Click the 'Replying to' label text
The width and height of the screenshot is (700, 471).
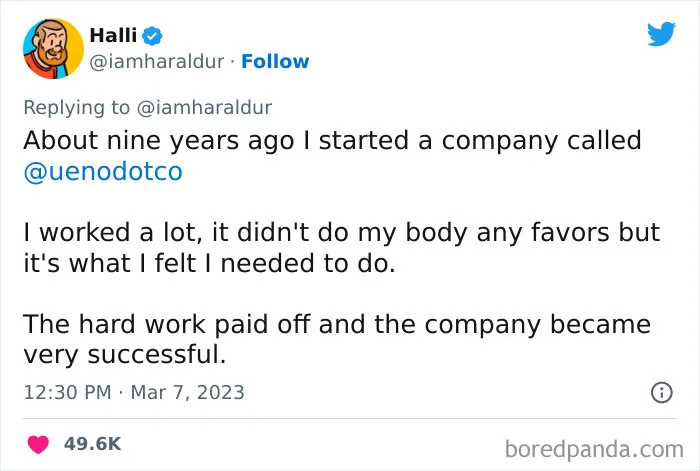pos(76,108)
